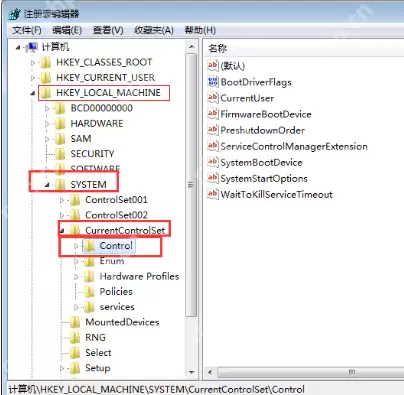
Task: Click the MountedDevices folder icon
Action: point(75,322)
